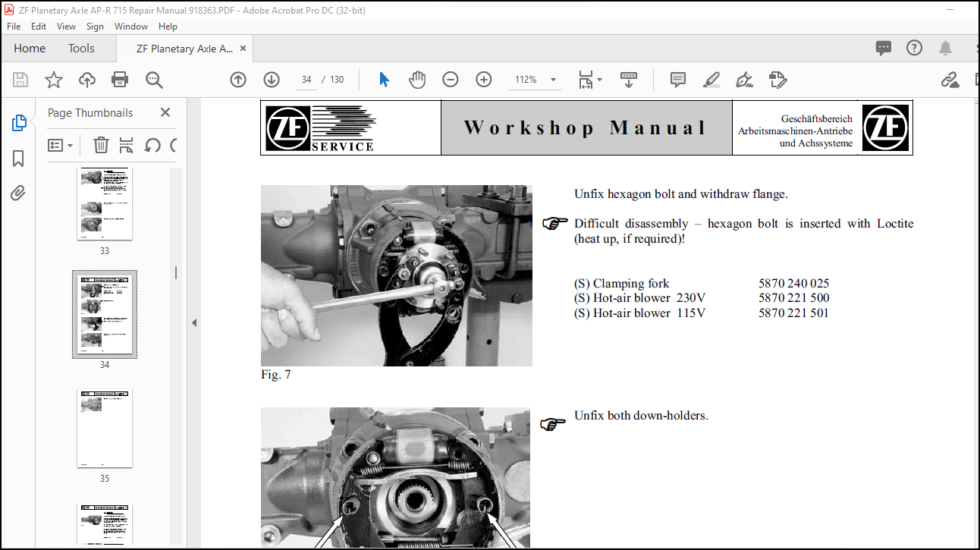980x550 pixels.
Task: Click the insert page break thumbnails icon
Action: tap(126, 145)
